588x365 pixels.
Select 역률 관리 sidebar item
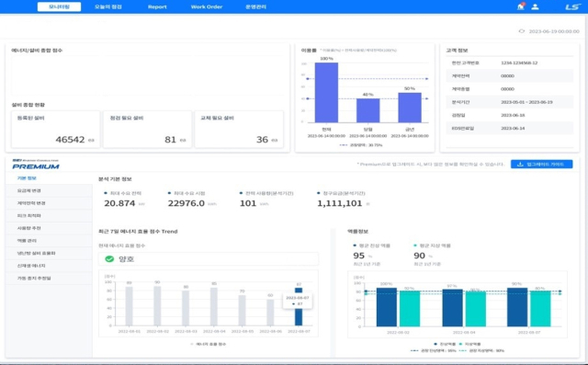click(x=49, y=241)
